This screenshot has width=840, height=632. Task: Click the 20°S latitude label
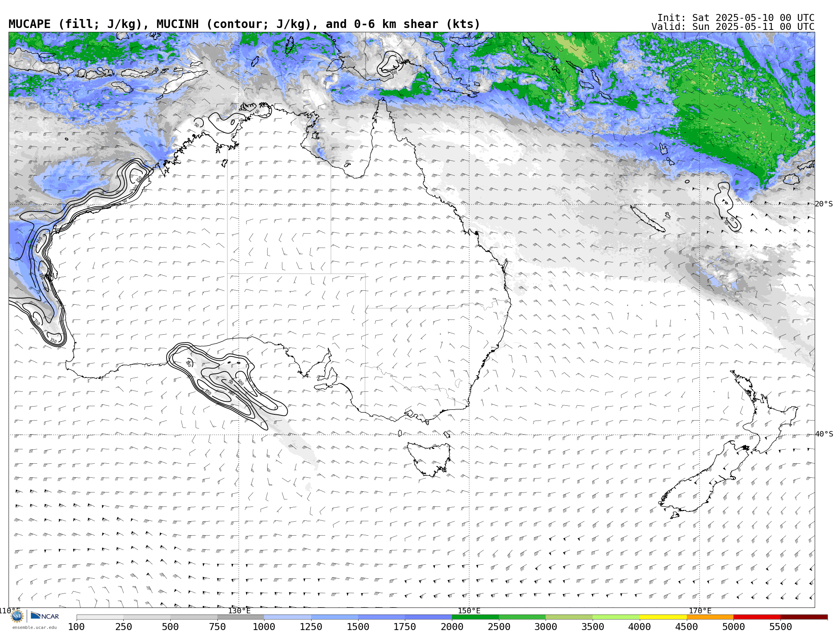pyautogui.click(x=824, y=204)
